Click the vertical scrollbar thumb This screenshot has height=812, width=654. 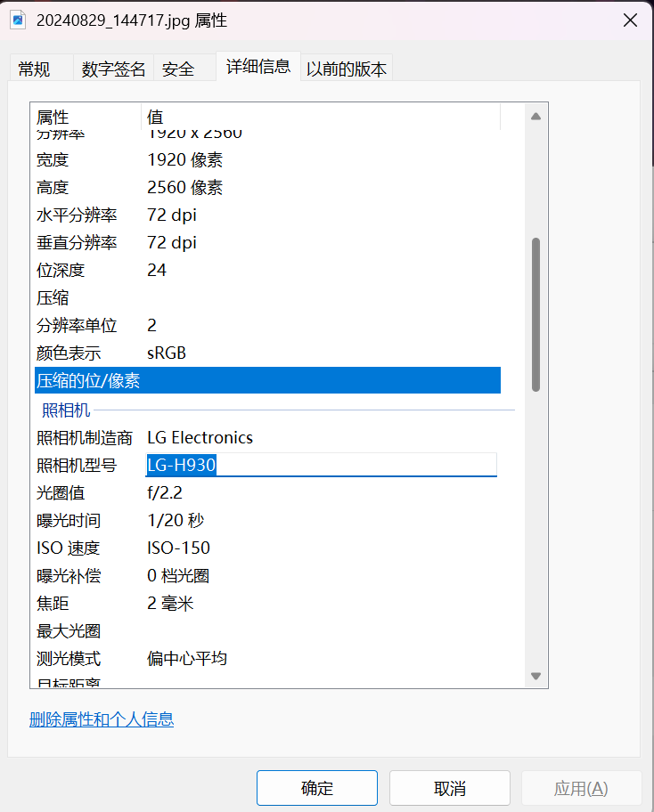535,313
